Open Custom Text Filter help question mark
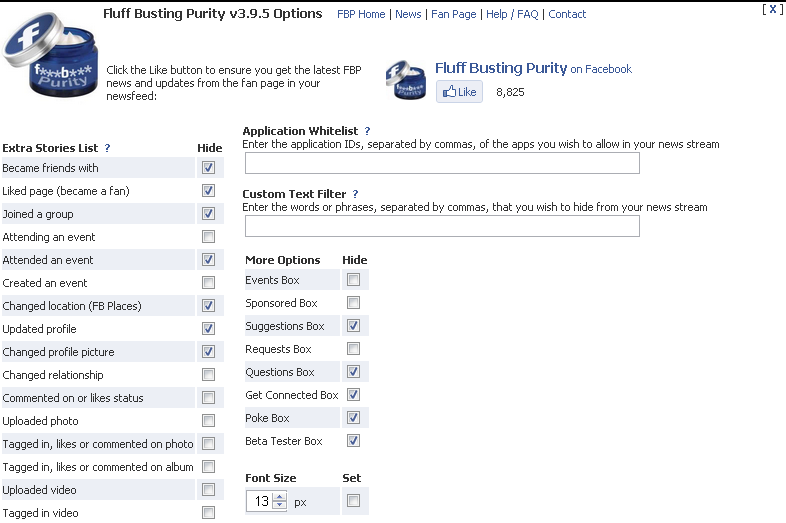Screen dimensions: 786x523 [x=355, y=194]
